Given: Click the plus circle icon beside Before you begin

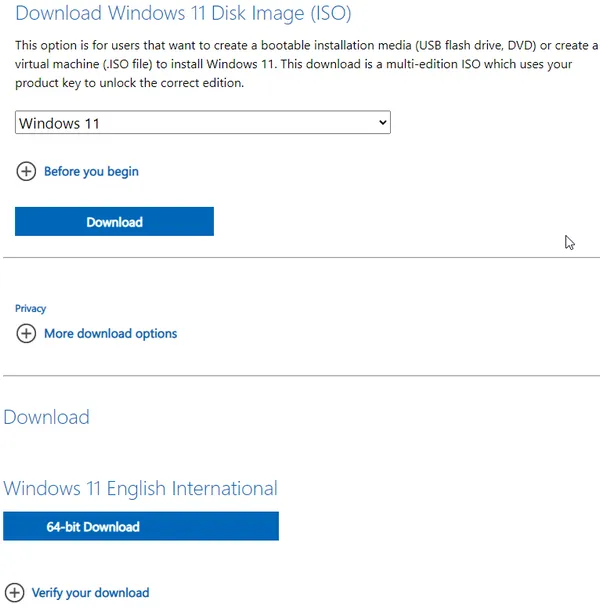Looking at the screenshot, I should point(26,171).
